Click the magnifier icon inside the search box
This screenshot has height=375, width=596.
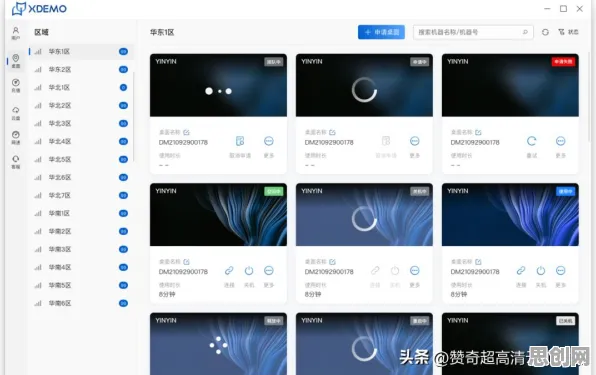(525, 32)
